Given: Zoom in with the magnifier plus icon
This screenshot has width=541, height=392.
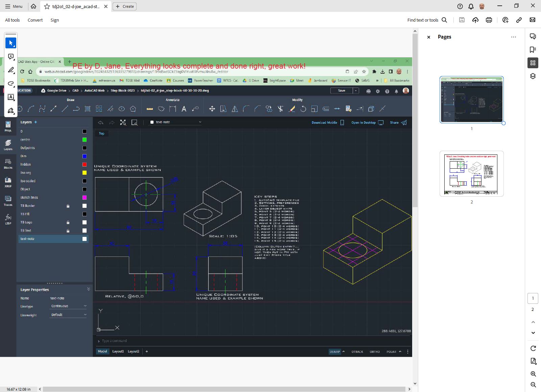Looking at the screenshot, I should [533, 374].
